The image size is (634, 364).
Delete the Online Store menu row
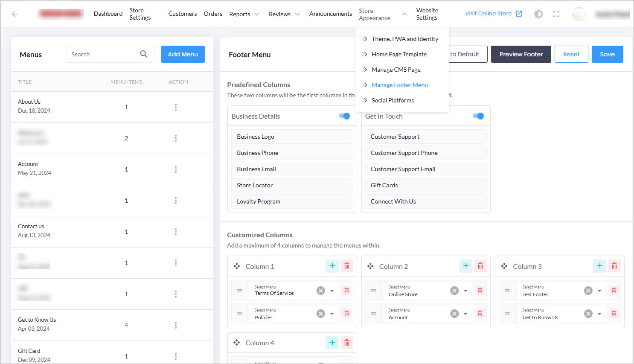click(480, 291)
